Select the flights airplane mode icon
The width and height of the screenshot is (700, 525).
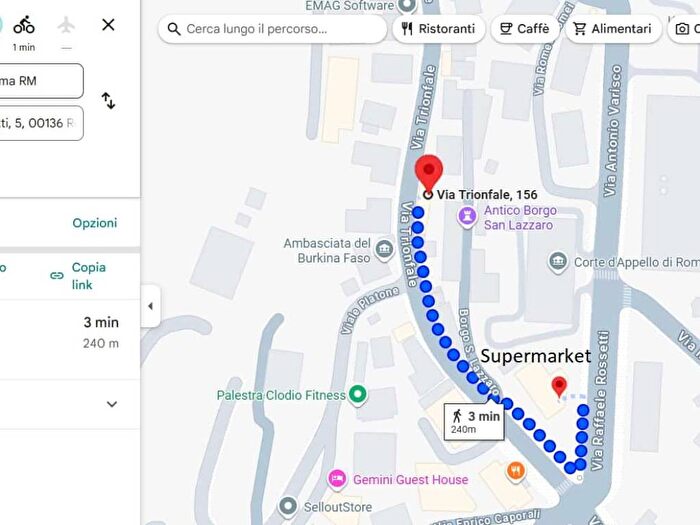click(x=66, y=25)
